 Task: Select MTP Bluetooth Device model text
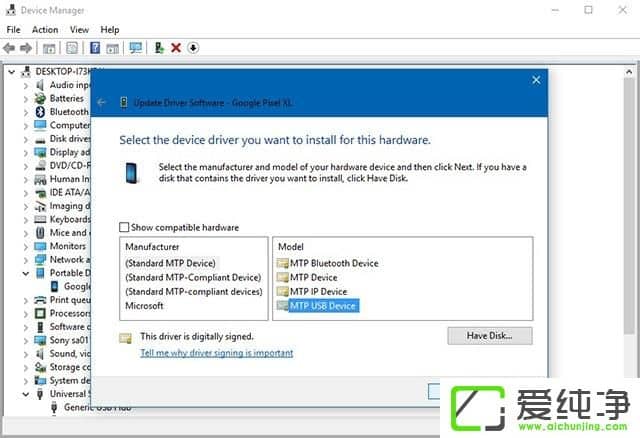point(334,263)
